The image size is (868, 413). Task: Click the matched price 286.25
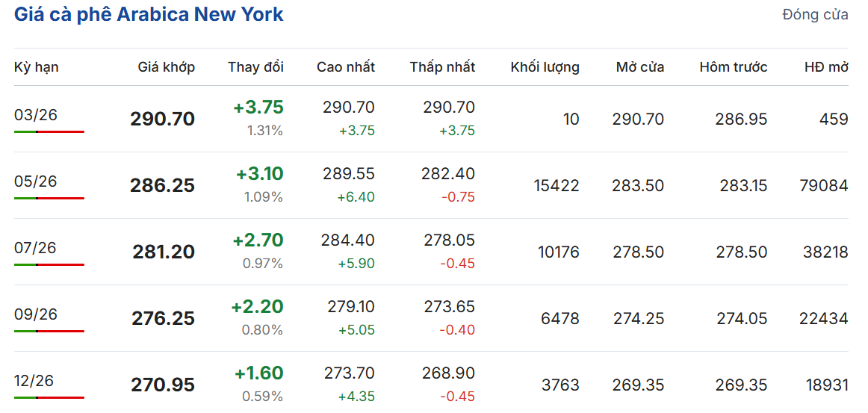(162, 185)
